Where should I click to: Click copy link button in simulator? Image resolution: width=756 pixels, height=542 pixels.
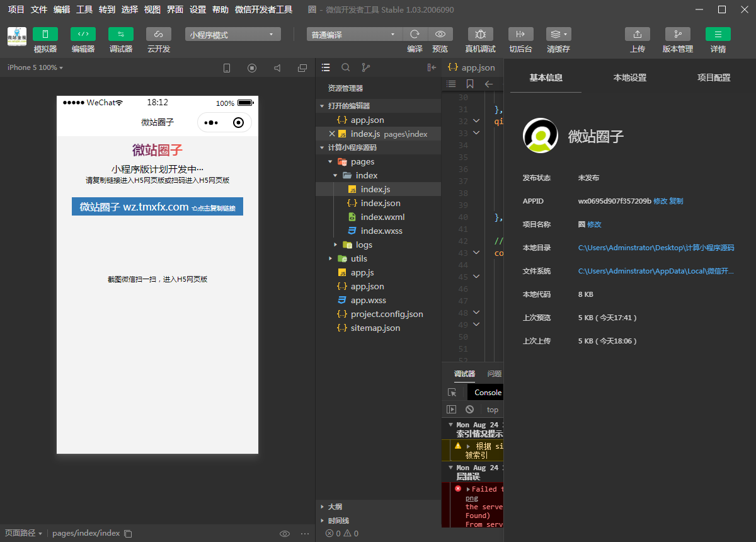(157, 207)
